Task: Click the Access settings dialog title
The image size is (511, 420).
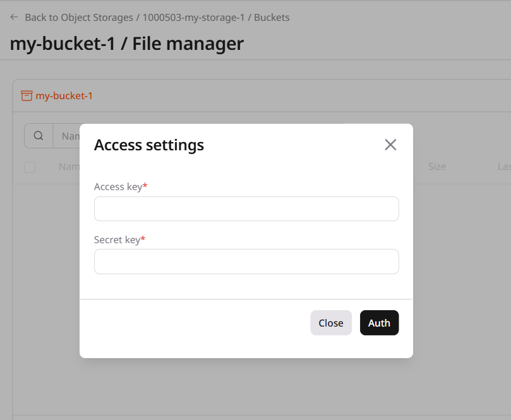Action: 149,145
